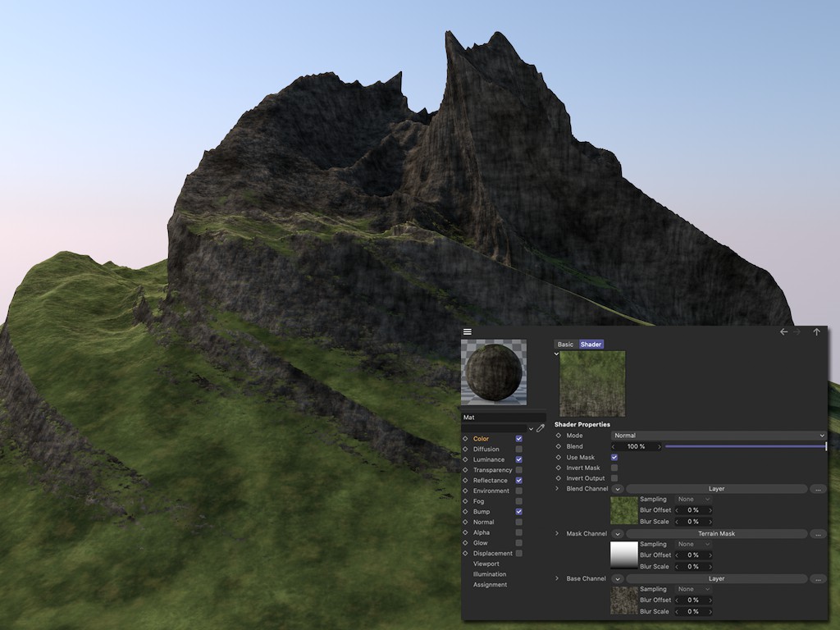Open the Mode dropdown set to Normal
840x630 pixels.
[719, 436]
